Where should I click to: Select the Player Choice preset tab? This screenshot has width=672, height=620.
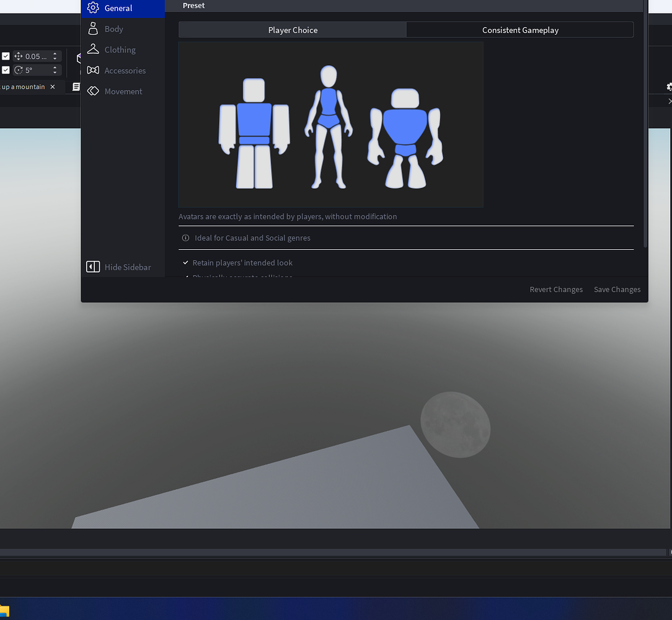pos(293,30)
